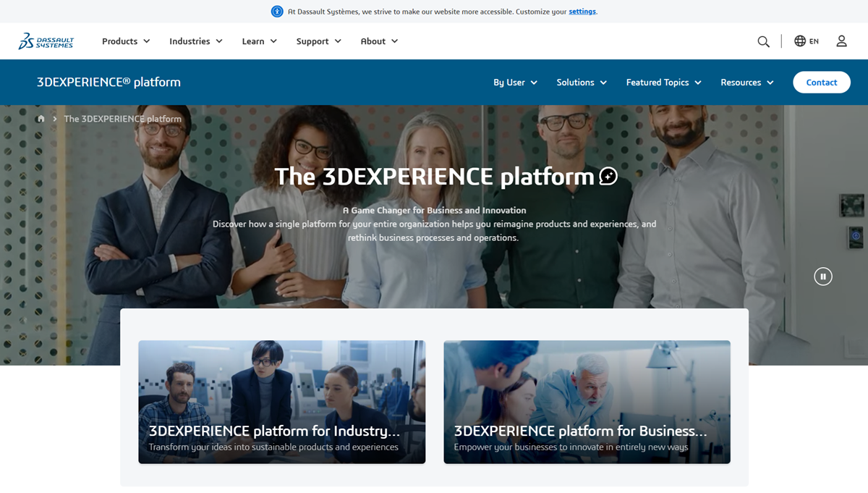
Task: Expand the About menu
Action: (x=380, y=41)
